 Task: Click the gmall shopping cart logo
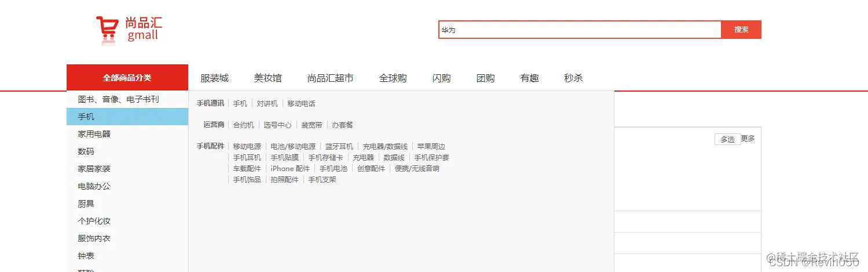[129, 30]
